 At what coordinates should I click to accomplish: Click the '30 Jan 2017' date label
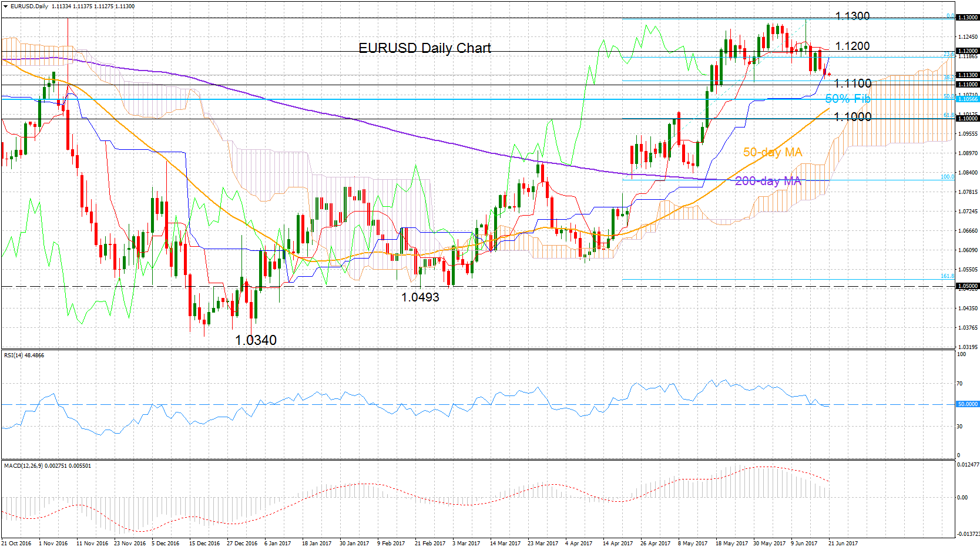(354, 544)
